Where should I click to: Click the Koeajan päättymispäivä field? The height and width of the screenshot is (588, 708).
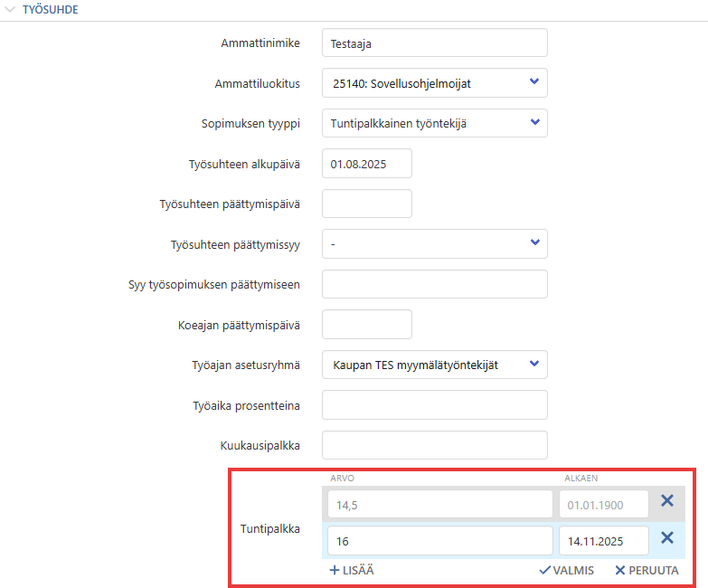point(366,324)
